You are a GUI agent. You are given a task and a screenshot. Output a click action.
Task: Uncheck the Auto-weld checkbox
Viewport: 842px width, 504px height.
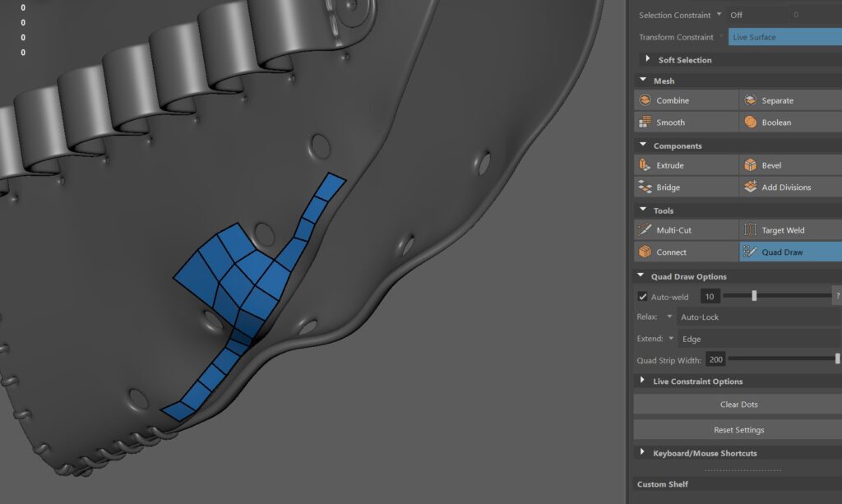[x=643, y=297]
